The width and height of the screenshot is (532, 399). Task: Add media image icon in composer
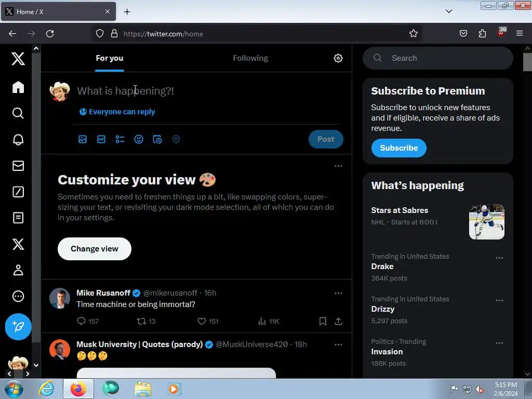click(x=83, y=139)
